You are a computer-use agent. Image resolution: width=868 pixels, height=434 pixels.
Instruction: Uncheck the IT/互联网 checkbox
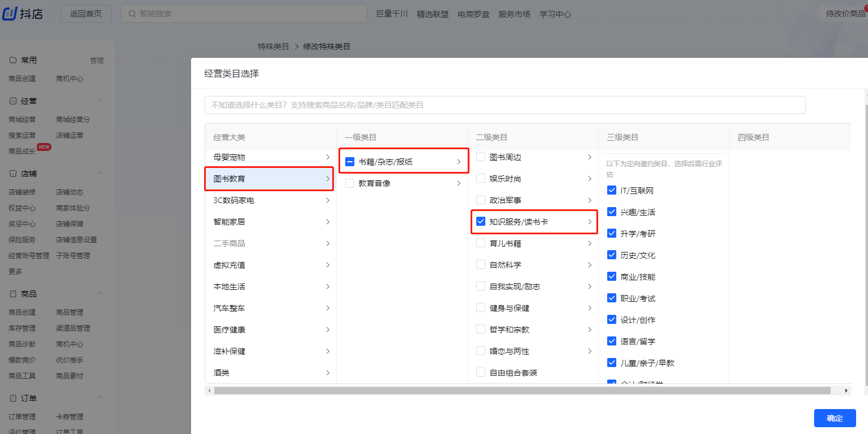coord(612,191)
